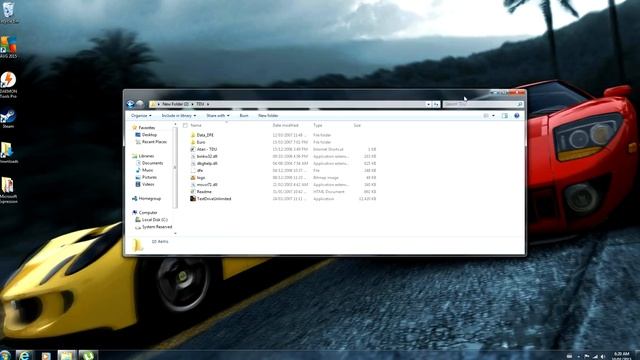Viewport: 640px width, 360px height.
Task: Select the binkw32.dll file name
Action: tap(207, 156)
